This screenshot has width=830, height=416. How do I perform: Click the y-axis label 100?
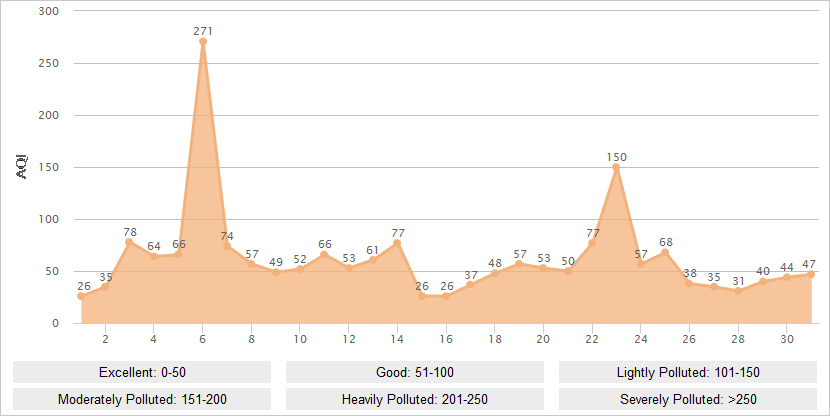(x=49, y=219)
